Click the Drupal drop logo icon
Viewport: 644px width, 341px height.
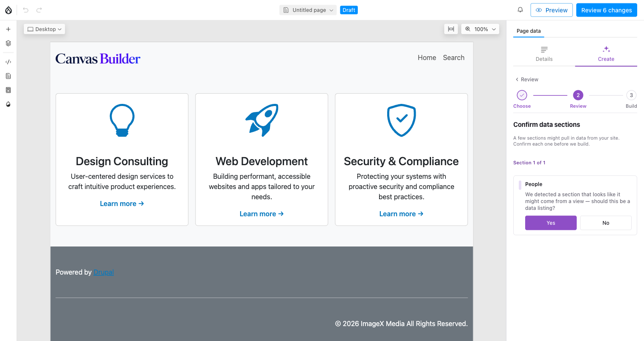[x=9, y=10]
